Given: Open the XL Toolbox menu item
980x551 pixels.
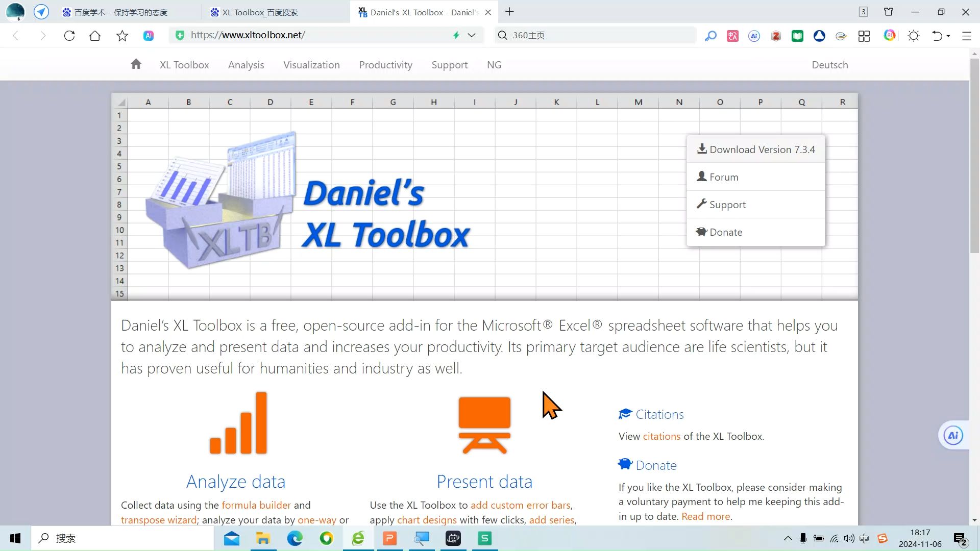Looking at the screenshot, I should tap(184, 65).
